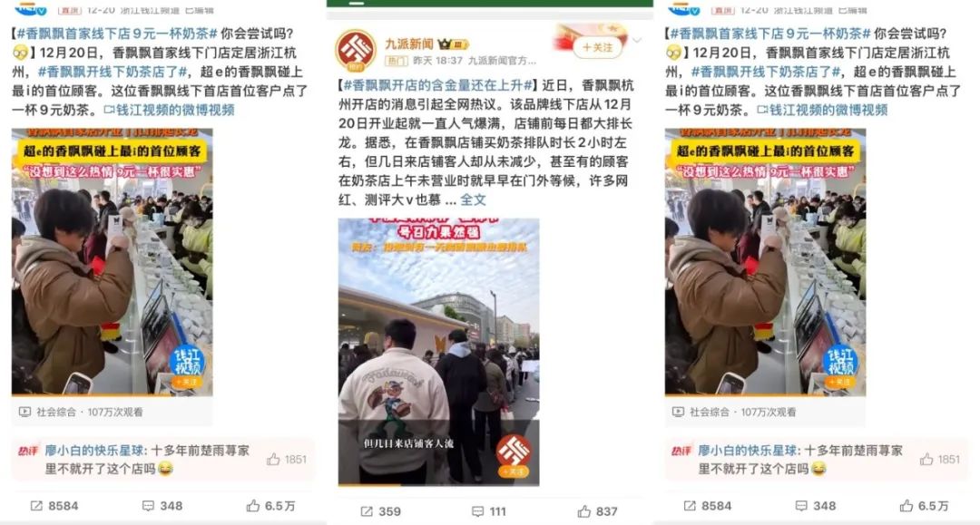Tap the 九派新闻 logo watermark inside the video
This screenshot has height=525, width=980.
(514, 456)
